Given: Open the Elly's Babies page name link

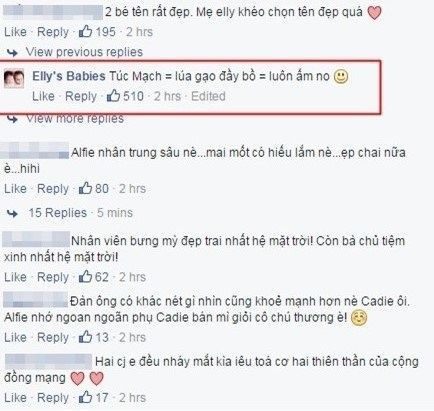Looking at the screenshot, I should coord(69,76).
